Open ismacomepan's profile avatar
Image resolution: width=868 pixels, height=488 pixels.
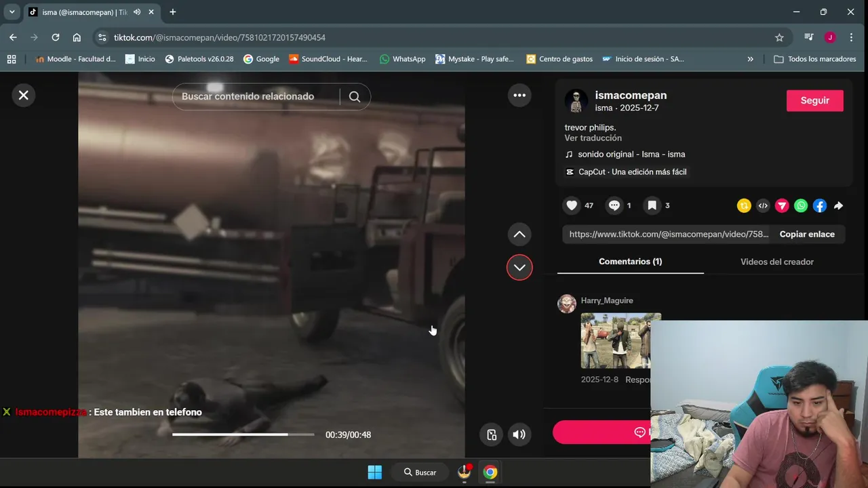click(576, 101)
